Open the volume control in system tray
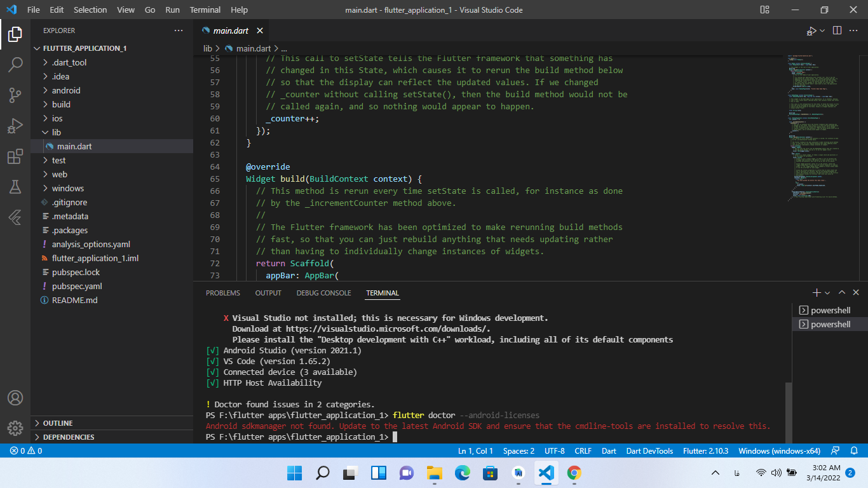This screenshot has height=488, width=868. 776,473
